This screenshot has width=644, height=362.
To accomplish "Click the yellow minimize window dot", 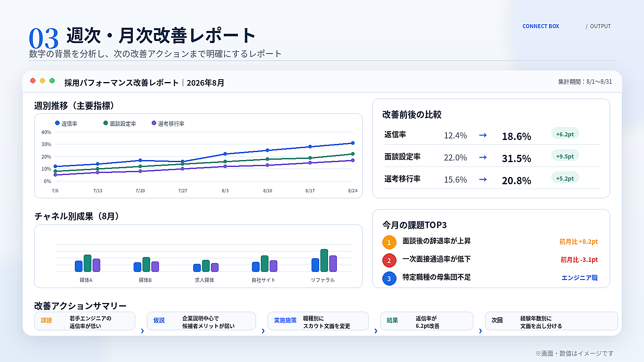I will click(43, 81).
